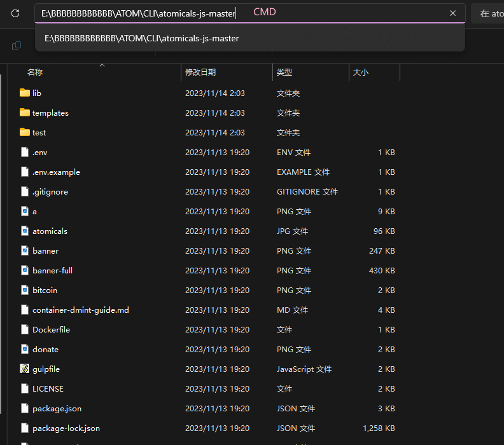Click the test folder icon
This screenshot has width=504, height=445.
click(x=25, y=132)
